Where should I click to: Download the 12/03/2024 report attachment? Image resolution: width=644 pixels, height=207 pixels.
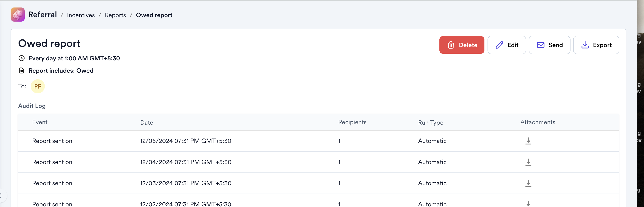528,183
